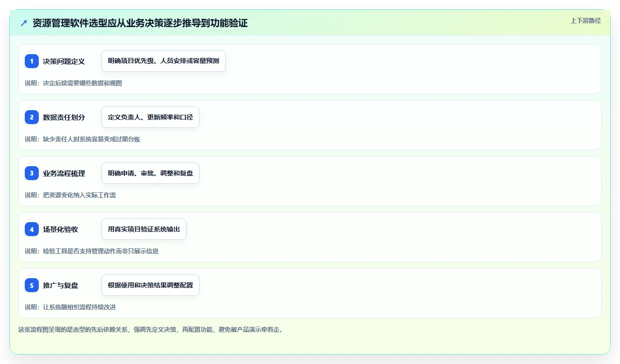620x364 pixels.
Task: Click the 明确申请、审批、调整和复盘 chip
Action: [x=150, y=173]
